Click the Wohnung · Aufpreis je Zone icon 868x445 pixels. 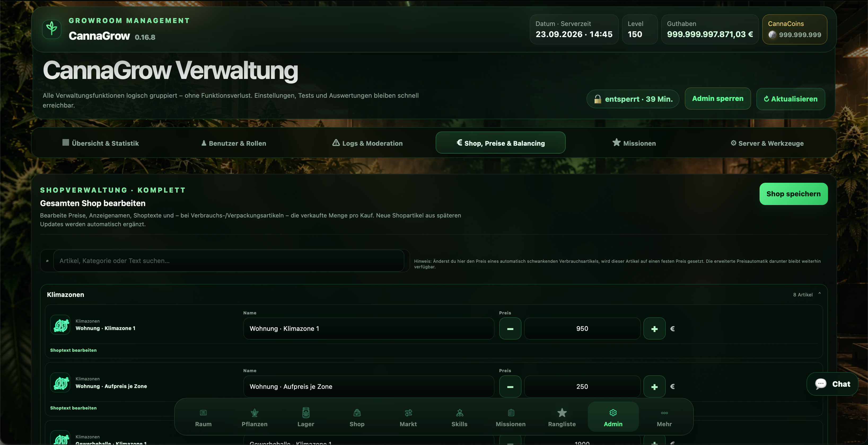click(60, 383)
